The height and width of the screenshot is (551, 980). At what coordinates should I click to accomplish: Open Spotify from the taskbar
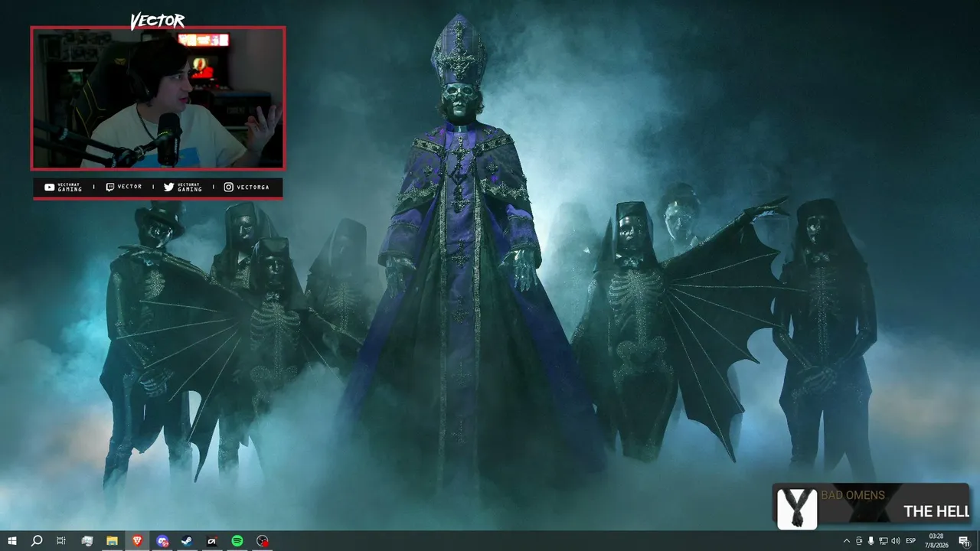pos(237,541)
